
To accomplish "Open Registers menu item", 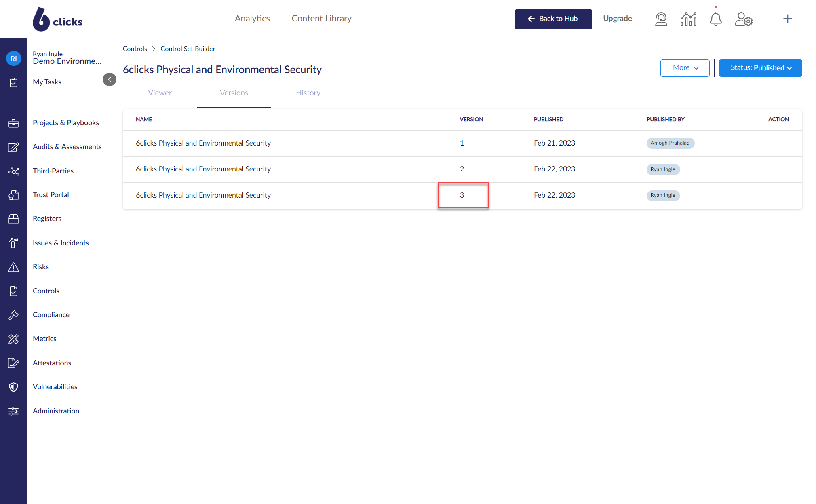I will tap(47, 219).
